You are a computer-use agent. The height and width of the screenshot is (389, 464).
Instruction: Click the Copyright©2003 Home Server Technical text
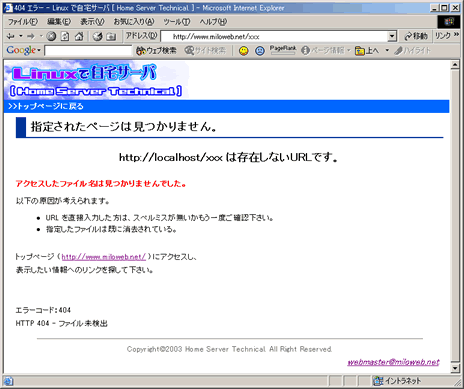tap(229, 349)
